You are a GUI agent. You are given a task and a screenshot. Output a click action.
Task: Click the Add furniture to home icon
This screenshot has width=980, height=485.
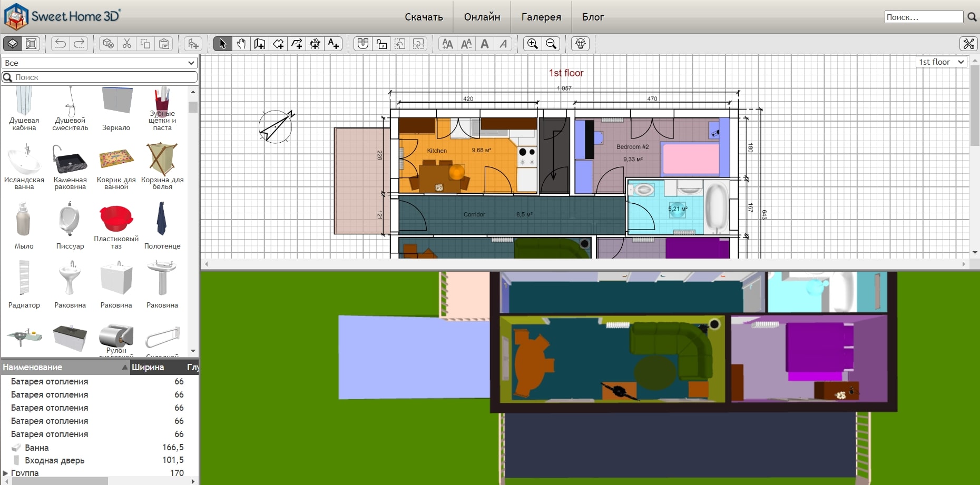pyautogui.click(x=193, y=44)
